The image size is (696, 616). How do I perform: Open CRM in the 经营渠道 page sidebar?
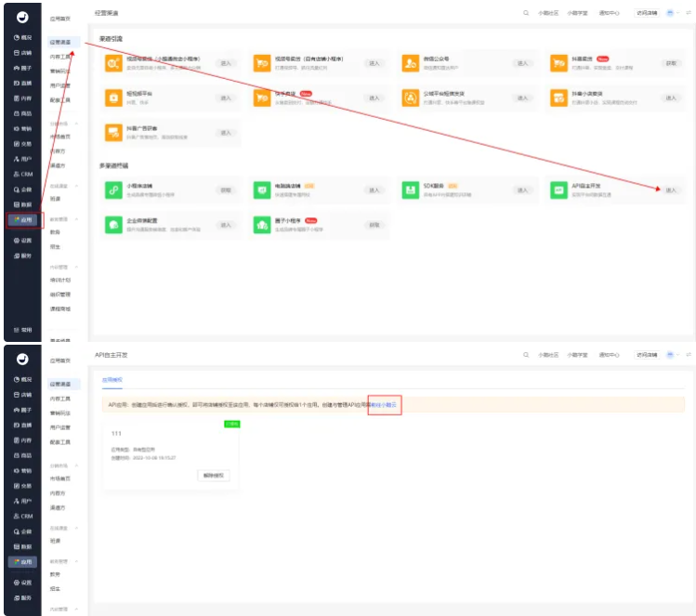[22, 174]
